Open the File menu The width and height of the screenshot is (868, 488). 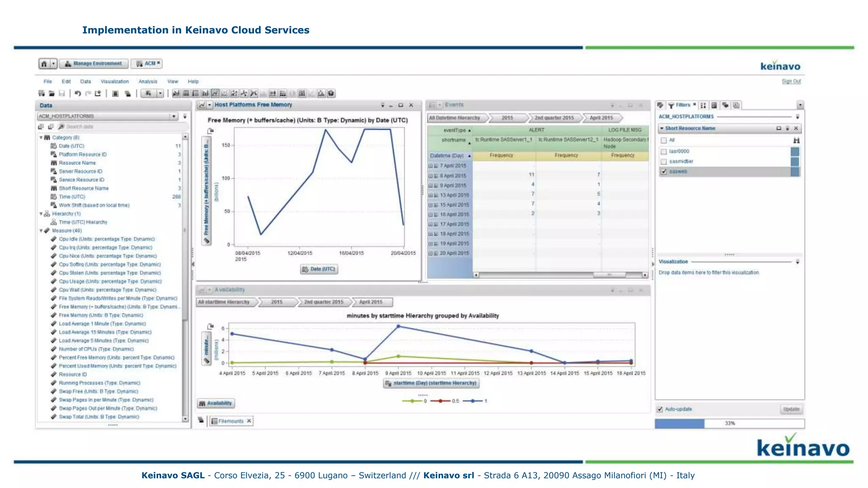(x=47, y=81)
